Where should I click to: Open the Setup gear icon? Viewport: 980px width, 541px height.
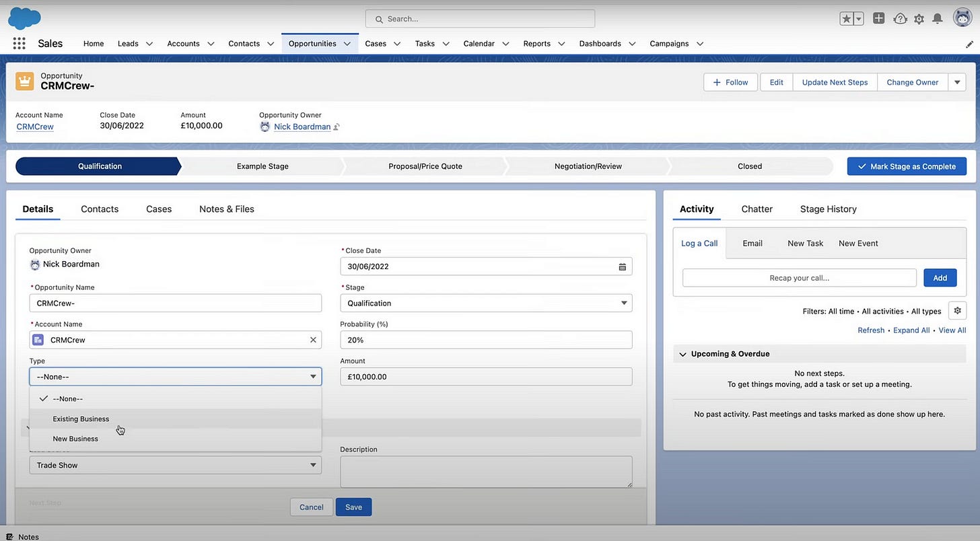[x=919, y=19]
